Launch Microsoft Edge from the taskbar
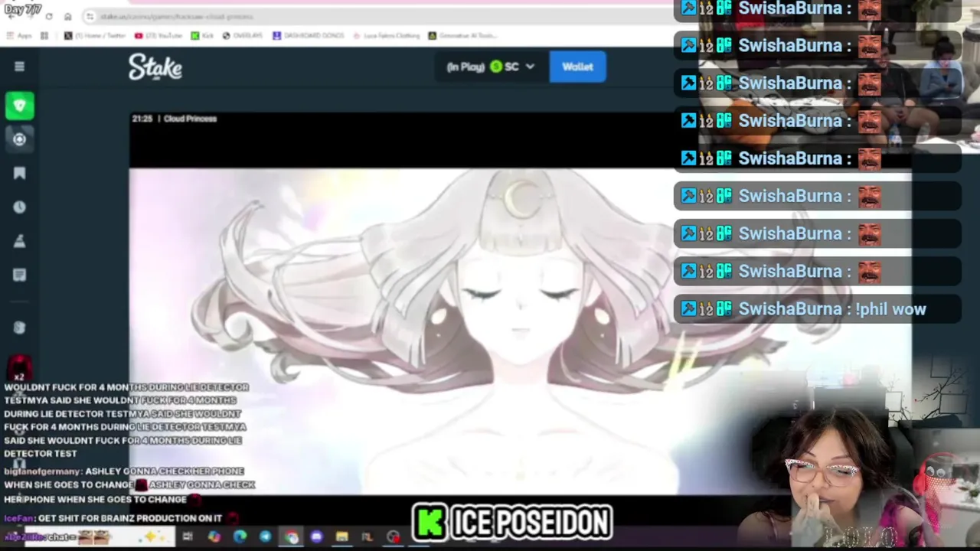Image resolution: width=980 pixels, height=551 pixels. click(240, 537)
